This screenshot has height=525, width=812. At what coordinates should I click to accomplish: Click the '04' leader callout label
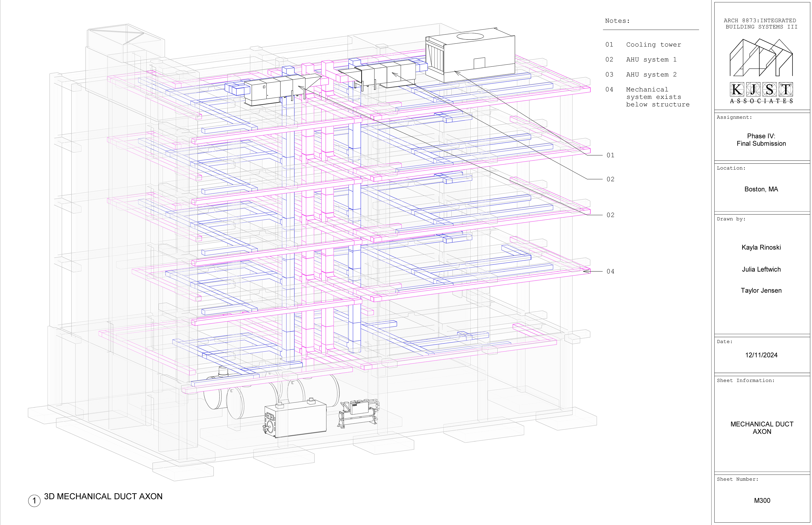[610, 272]
